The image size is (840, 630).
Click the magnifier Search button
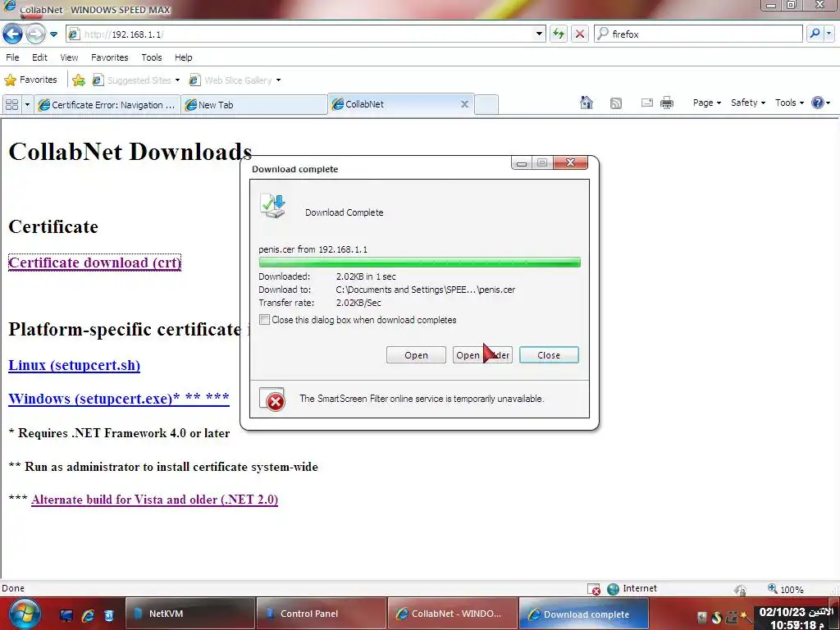[815, 34]
